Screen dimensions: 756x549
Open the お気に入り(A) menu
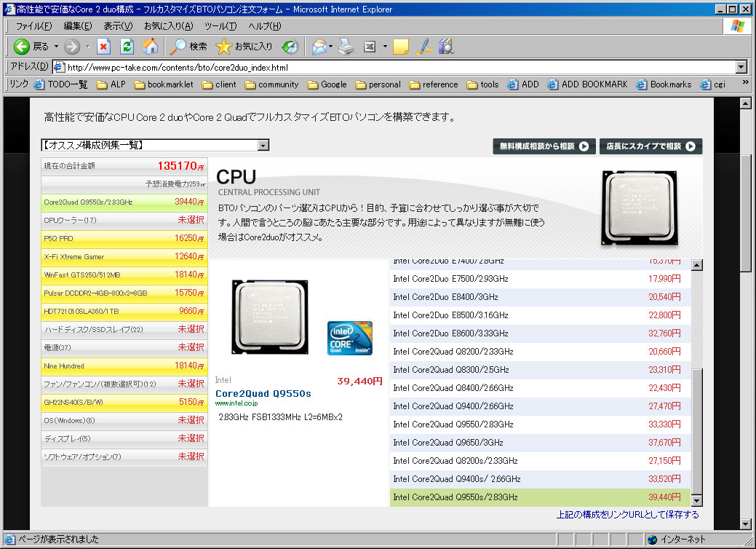(x=168, y=26)
